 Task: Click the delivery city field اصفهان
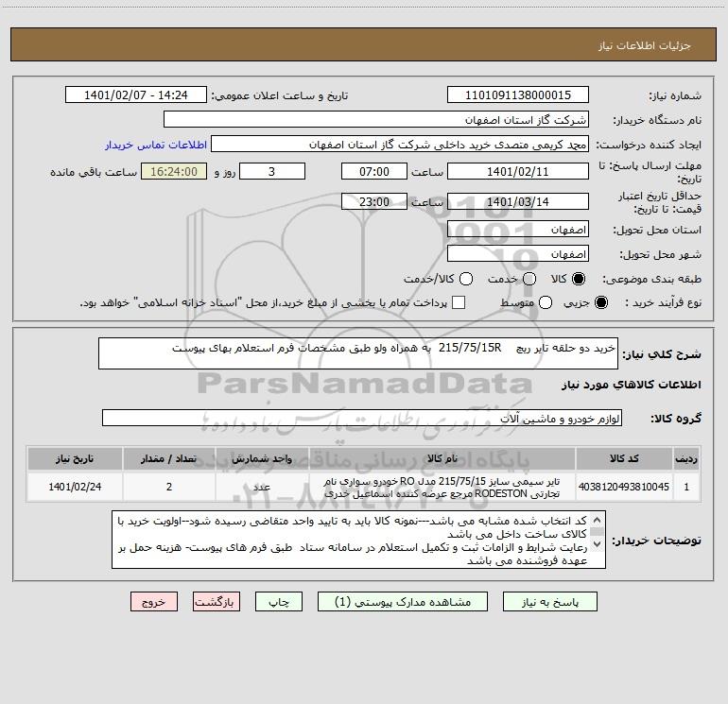click(x=518, y=254)
